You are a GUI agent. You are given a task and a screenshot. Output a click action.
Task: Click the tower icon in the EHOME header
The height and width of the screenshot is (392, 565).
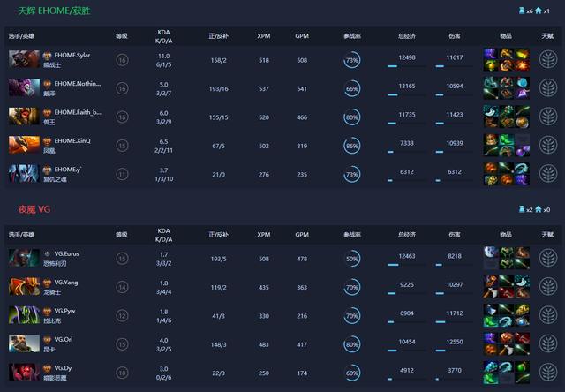(522, 11)
